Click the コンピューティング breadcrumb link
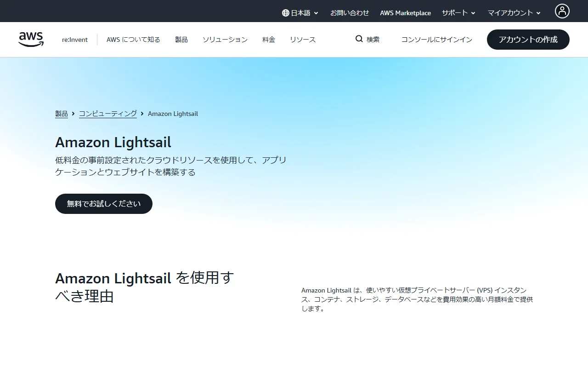588x368 pixels. tap(108, 114)
